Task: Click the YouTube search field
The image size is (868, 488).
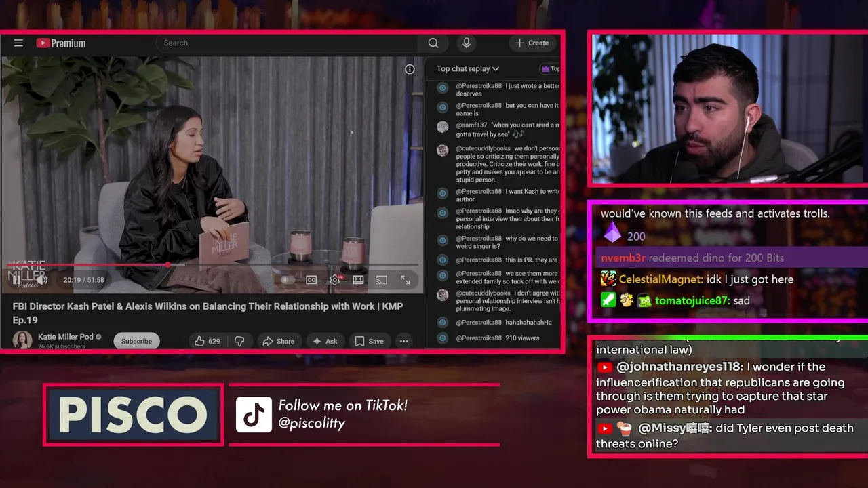Action: point(288,43)
